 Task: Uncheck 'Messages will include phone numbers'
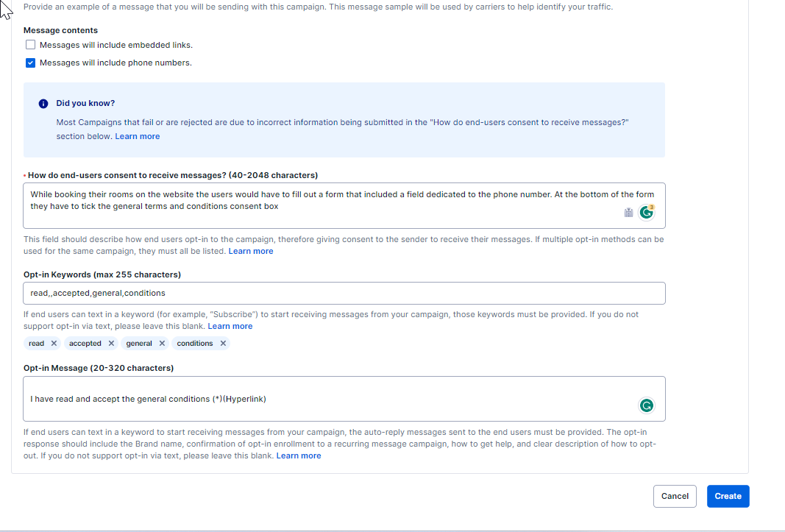pyautogui.click(x=30, y=63)
